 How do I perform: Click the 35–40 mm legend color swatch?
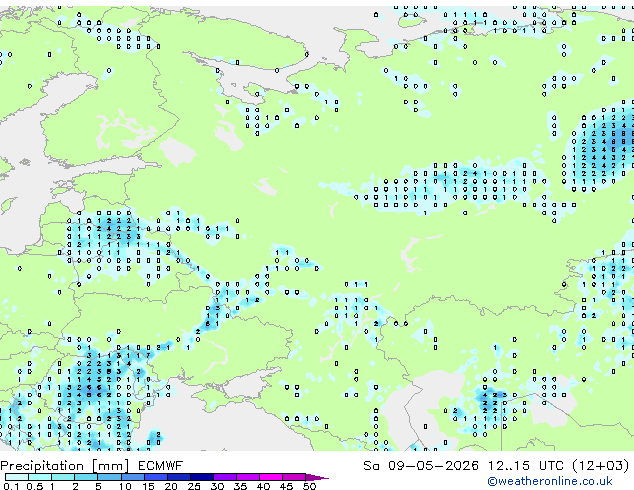[248, 477]
